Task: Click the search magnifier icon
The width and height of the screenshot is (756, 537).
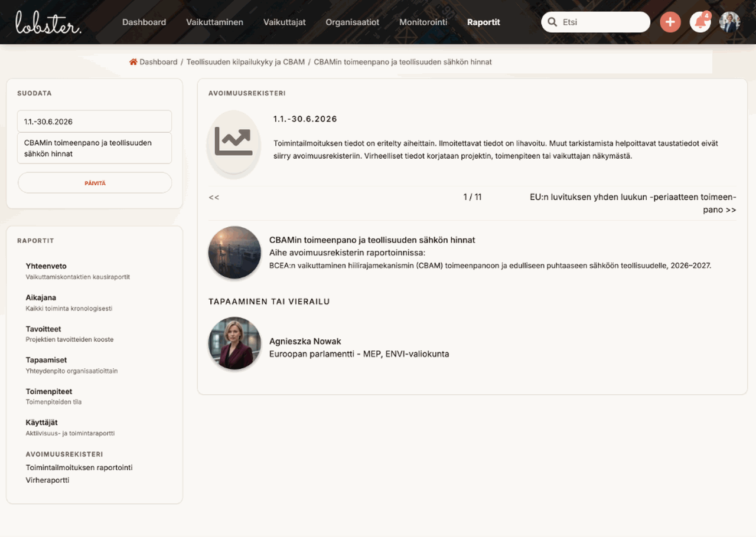Action: (x=552, y=22)
